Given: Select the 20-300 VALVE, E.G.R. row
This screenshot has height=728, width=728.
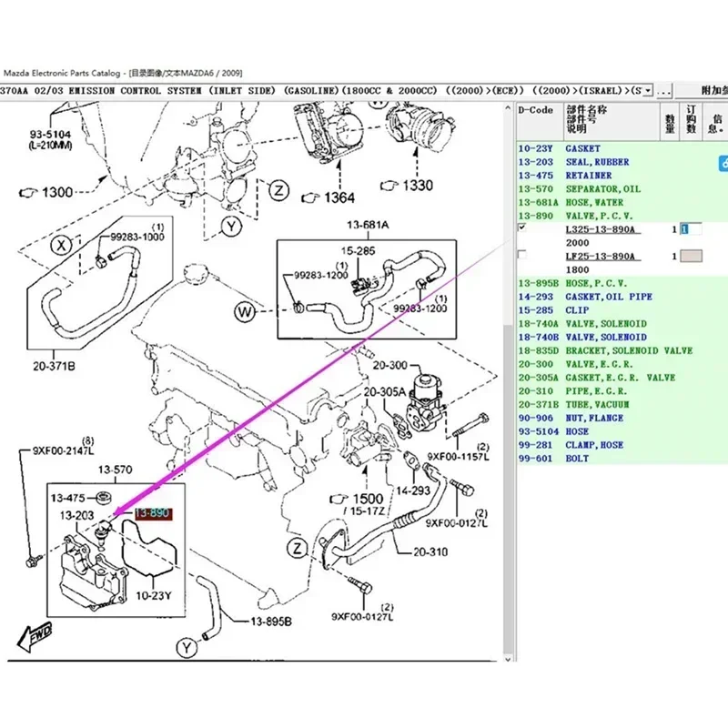Looking at the screenshot, I should tap(622, 364).
